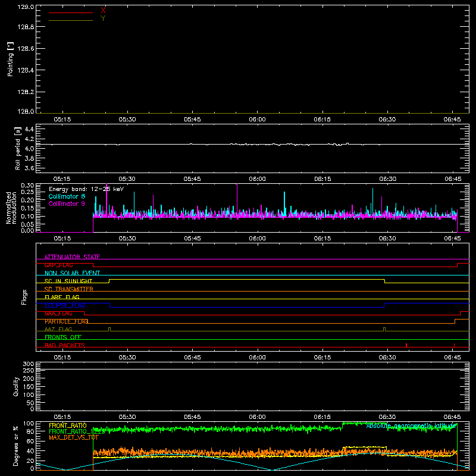Click the 300 quality tick label
The height and width of the screenshot is (476, 476).
tap(28, 364)
